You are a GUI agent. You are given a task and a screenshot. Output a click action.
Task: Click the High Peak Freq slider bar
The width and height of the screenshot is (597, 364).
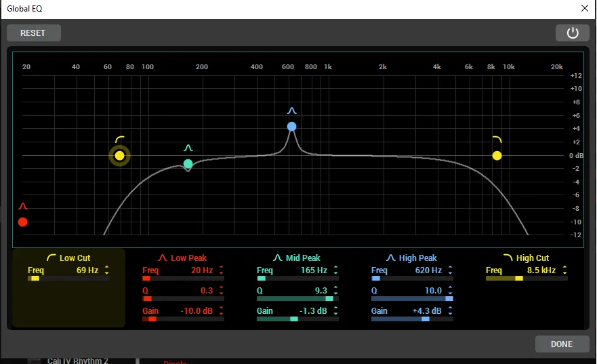[x=412, y=279]
